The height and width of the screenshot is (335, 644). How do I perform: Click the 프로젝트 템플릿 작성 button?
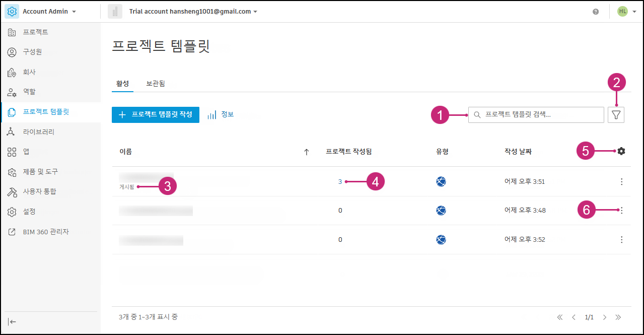click(x=156, y=115)
